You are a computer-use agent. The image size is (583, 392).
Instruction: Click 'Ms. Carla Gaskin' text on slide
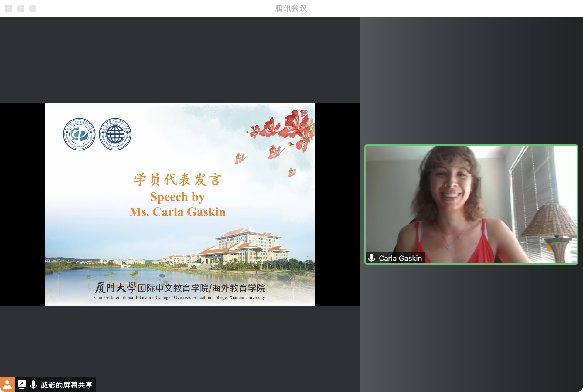tap(178, 212)
